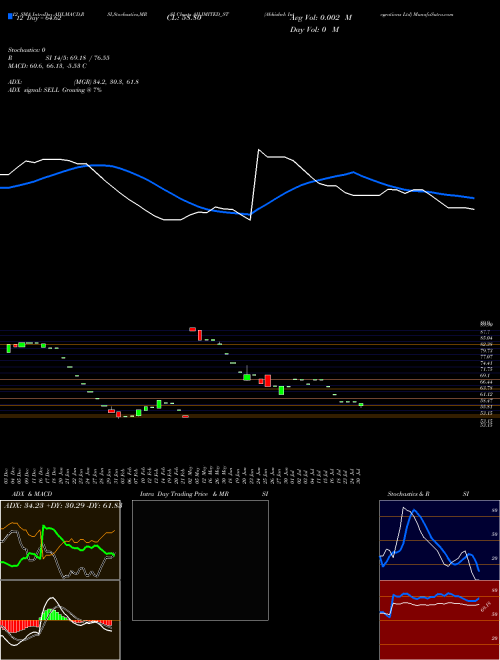The width and height of the screenshot is (500, 660).
Task: Open the blue Stochastics chart panel
Action: [439, 540]
